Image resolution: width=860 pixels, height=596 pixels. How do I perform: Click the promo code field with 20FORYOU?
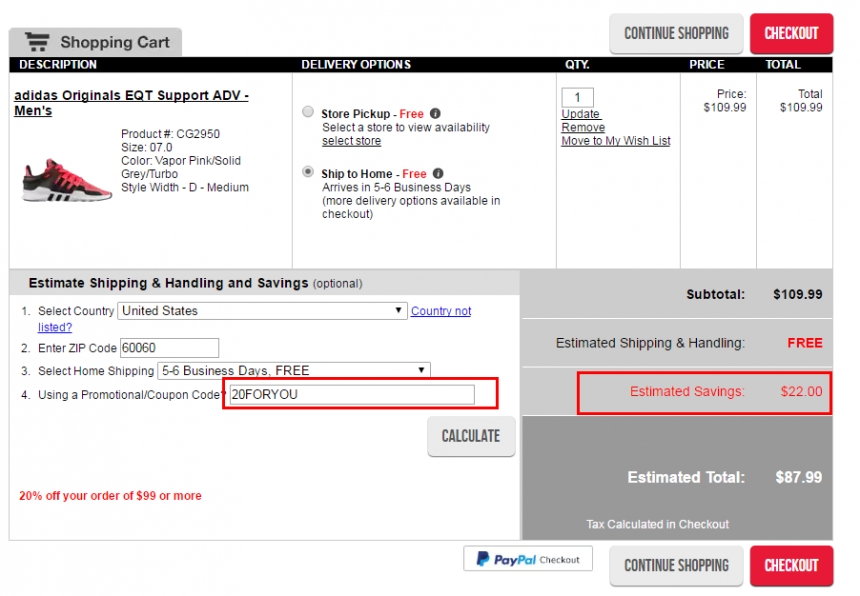pyautogui.click(x=352, y=395)
